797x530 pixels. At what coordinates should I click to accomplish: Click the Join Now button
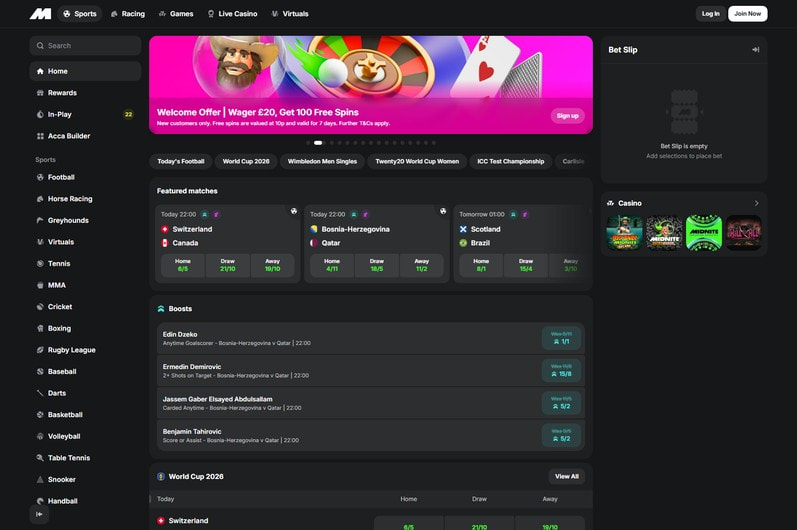tap(748, 14)
